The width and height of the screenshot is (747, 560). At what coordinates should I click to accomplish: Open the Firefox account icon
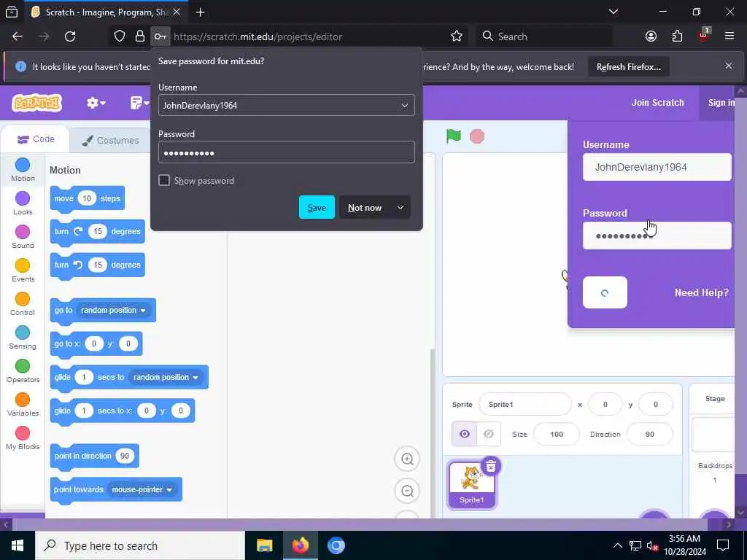651,36
